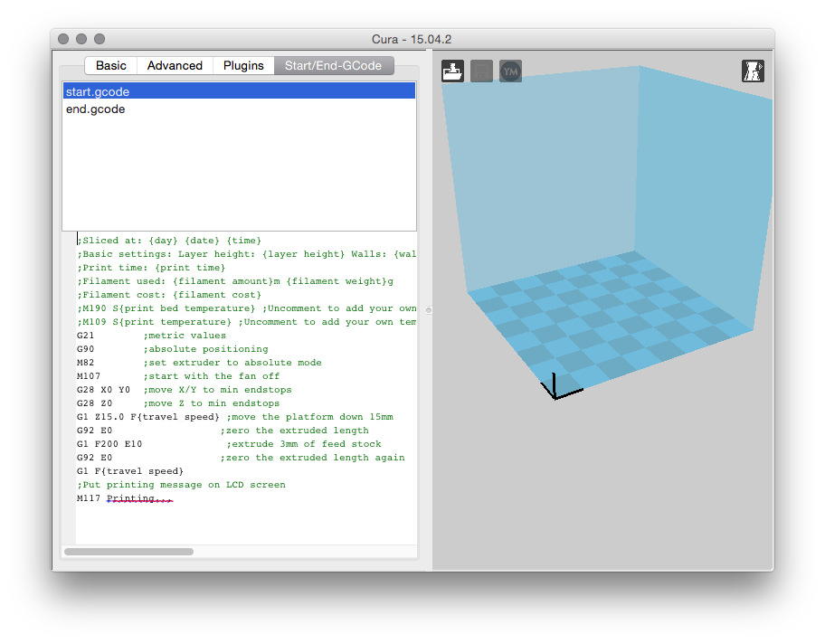Open the View mode icon
Screen dimensions: 825x644
[753, 71]
